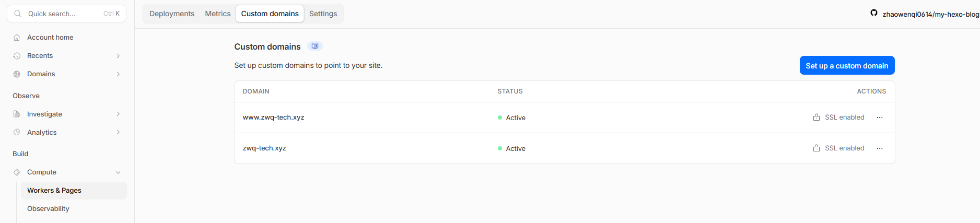Switch to the Settings tab
Screen dimensions: 980x223
(x=323, y=14)
